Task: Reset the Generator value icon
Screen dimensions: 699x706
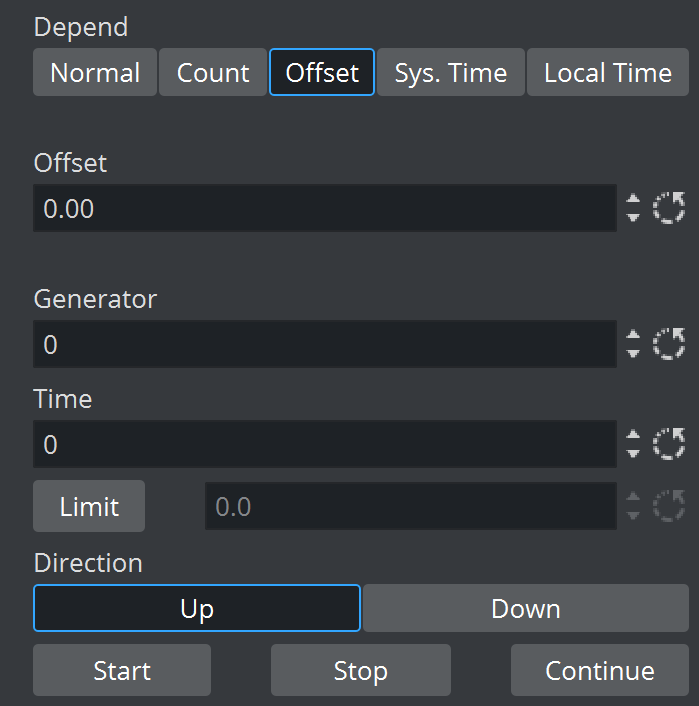Action: [669, 344]
